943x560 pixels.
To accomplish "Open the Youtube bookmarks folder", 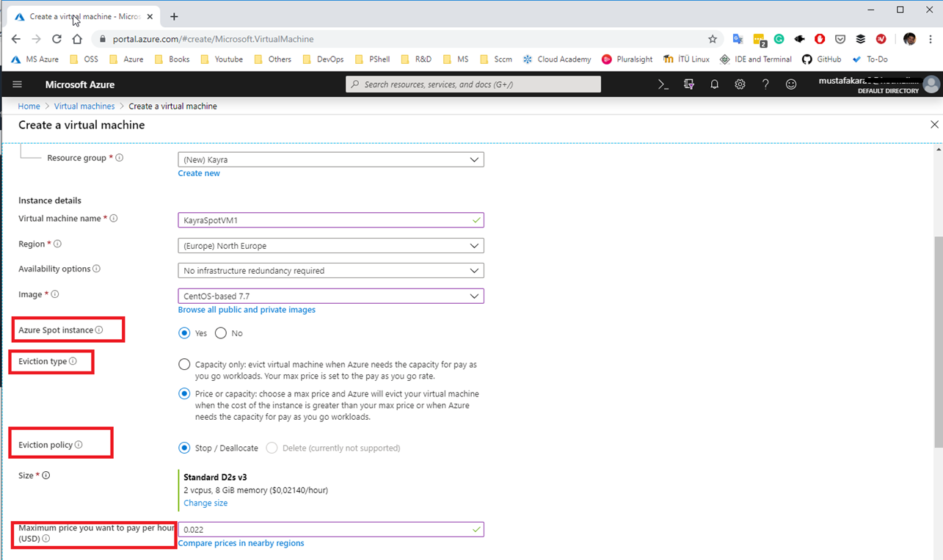I will click(x=222, y=59).
